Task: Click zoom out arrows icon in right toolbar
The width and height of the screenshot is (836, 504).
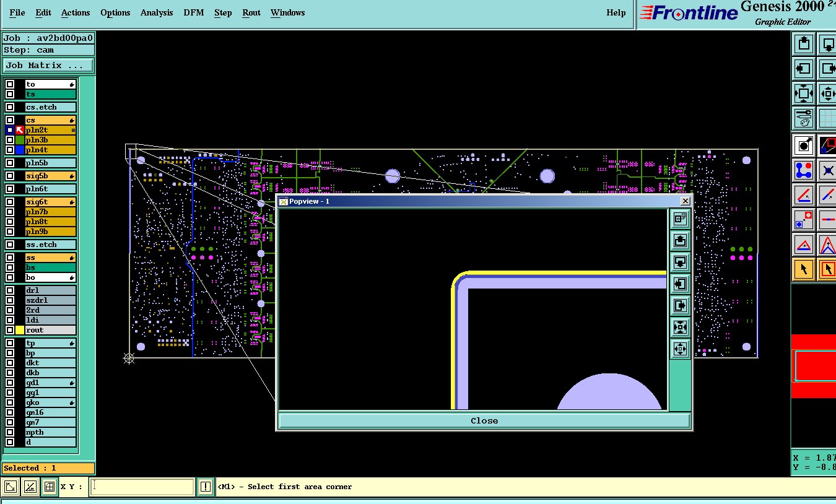Action: 804,93
